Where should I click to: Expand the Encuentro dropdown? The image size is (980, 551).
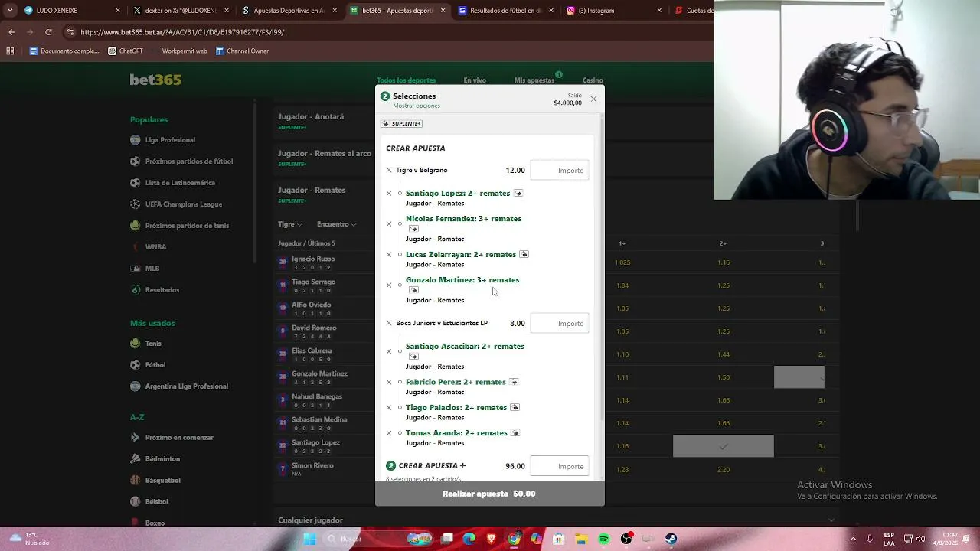(337, 224)
